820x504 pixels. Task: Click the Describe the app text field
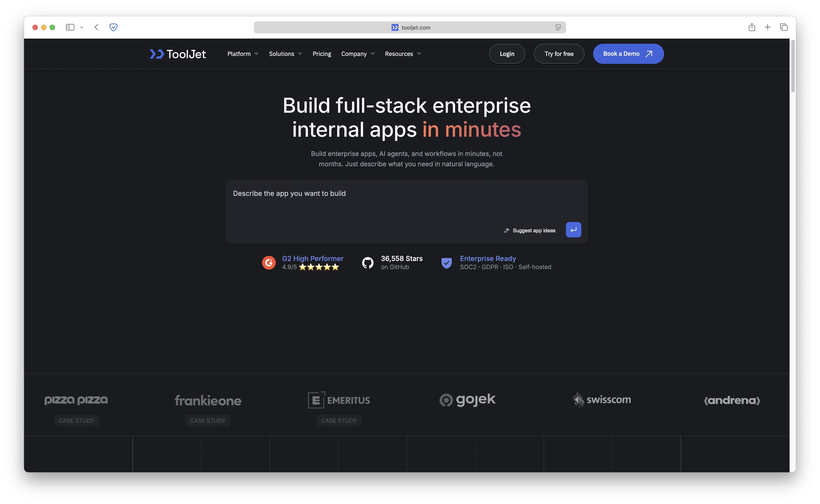pyautogui.click(x=367, y=200)
